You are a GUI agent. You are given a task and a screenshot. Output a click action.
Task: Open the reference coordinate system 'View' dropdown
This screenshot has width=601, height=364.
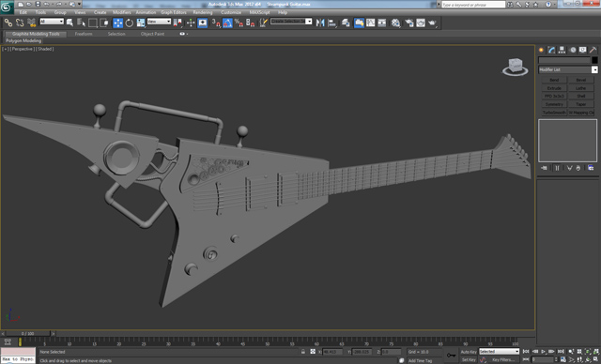tap(159, 22)
